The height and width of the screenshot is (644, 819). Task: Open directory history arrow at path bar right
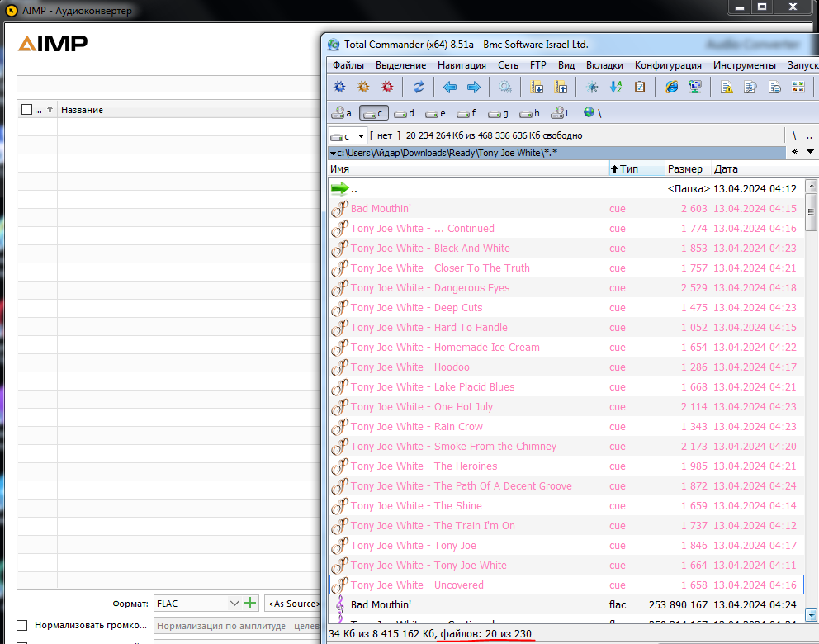click(x=810, y=152)
